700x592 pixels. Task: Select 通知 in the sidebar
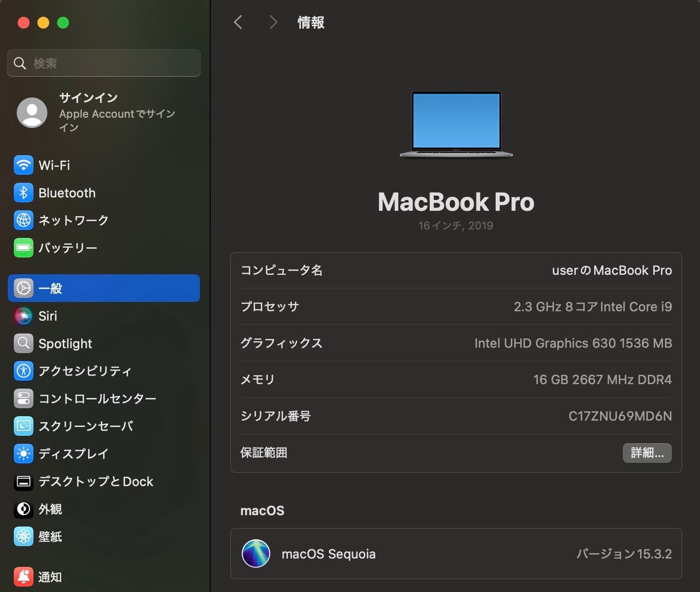coord(104,577)
